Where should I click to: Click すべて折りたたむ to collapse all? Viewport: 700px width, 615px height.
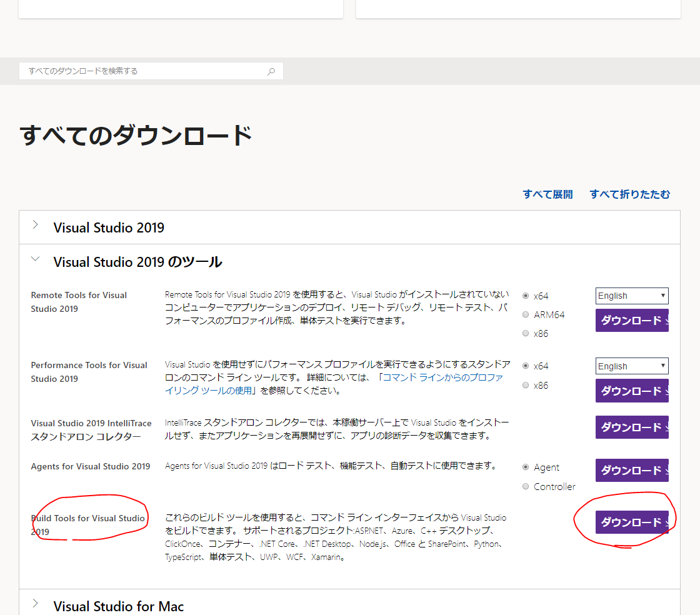629,194
